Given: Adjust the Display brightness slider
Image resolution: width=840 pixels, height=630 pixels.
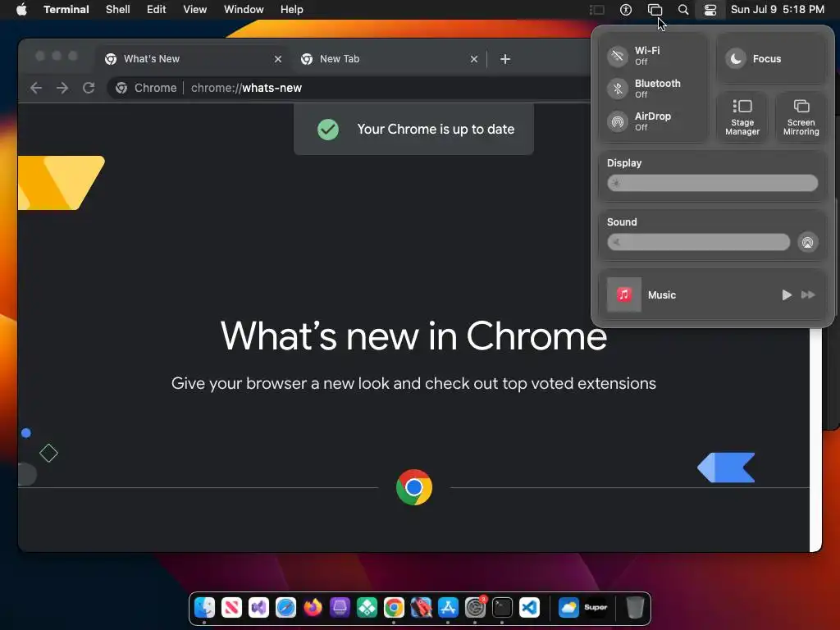Looking at the screenshot, I should (x=713, y=183).
